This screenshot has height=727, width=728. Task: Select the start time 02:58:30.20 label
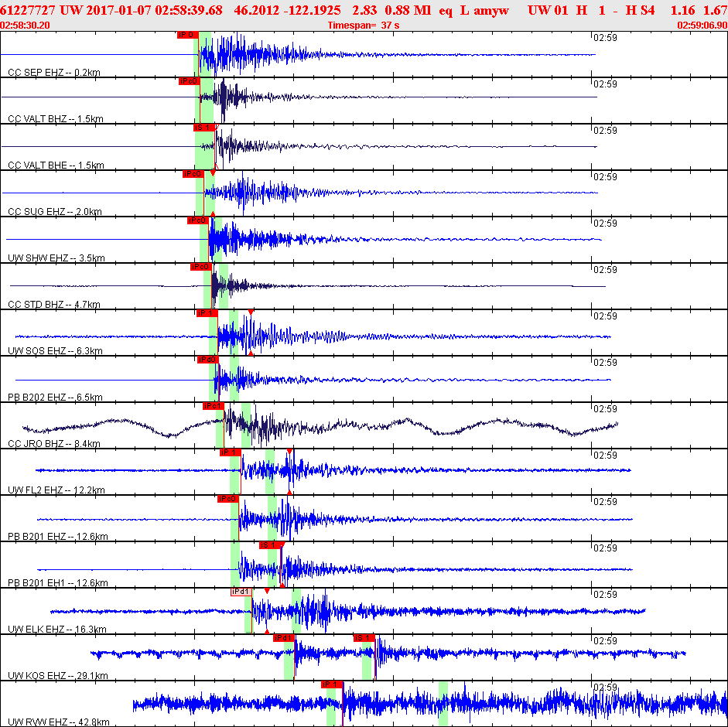pyautogui.click(x=26, y=25)
